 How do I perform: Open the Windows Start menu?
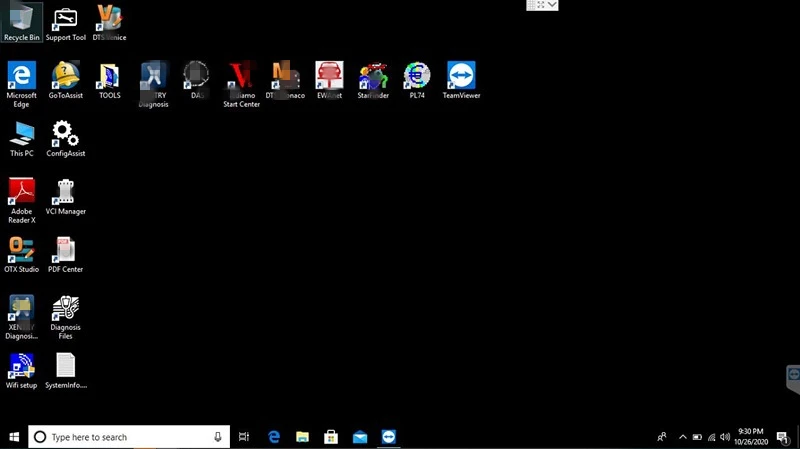[x=14, y=437]
